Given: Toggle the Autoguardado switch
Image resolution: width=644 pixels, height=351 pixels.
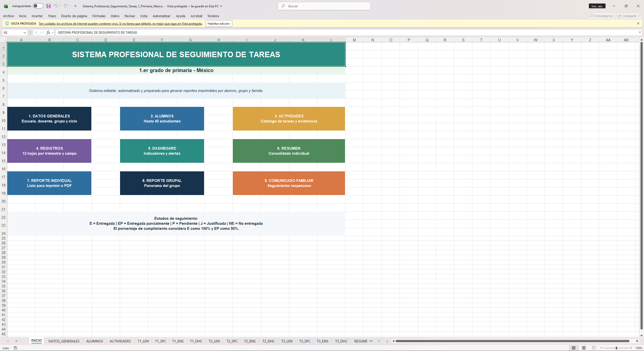Looking at the screenshot, I should point(38,6).
